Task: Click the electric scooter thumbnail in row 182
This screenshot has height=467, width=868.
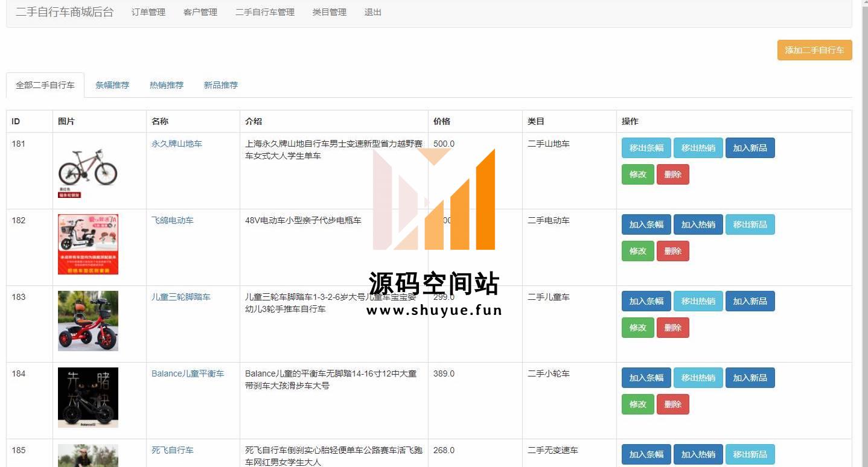Action: [x=88, y=244]
